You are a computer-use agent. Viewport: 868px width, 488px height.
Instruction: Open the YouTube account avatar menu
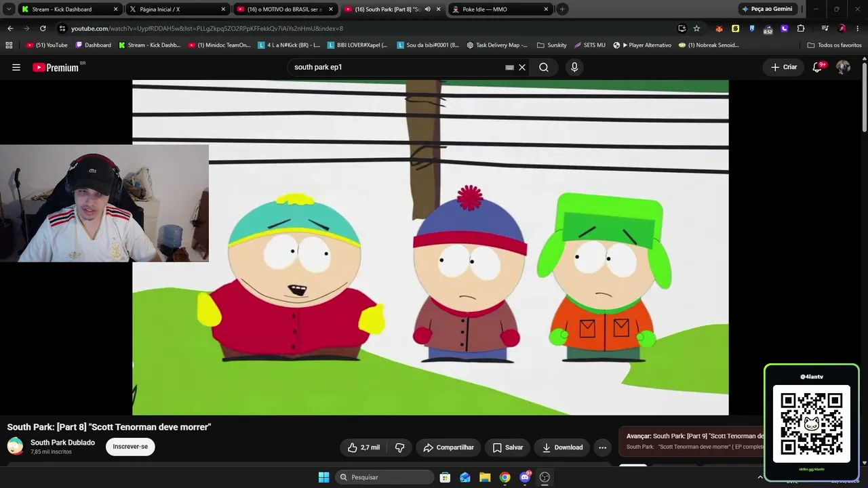pyautogui.click(x=843, y=67)
